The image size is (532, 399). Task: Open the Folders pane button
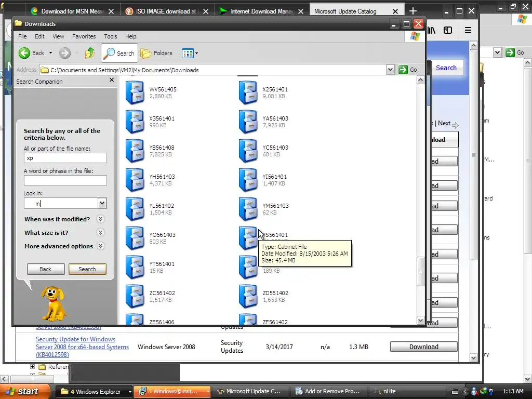coord(156,53)
